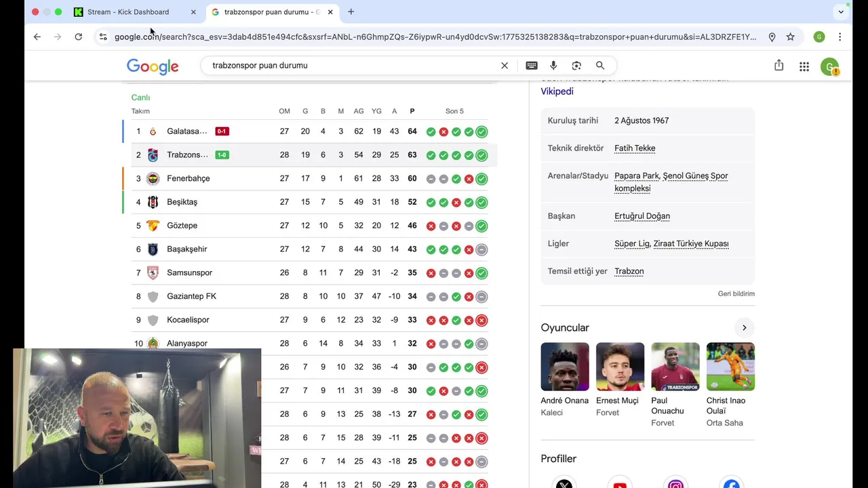Click the Galatasaray 0-1 live score badge

pyautogui.click(x=222, y=131)
